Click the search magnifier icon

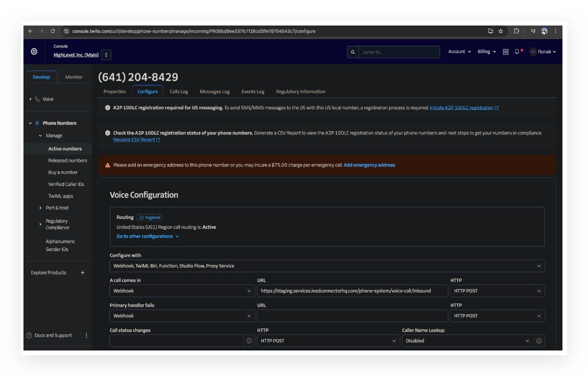(353, 52)
